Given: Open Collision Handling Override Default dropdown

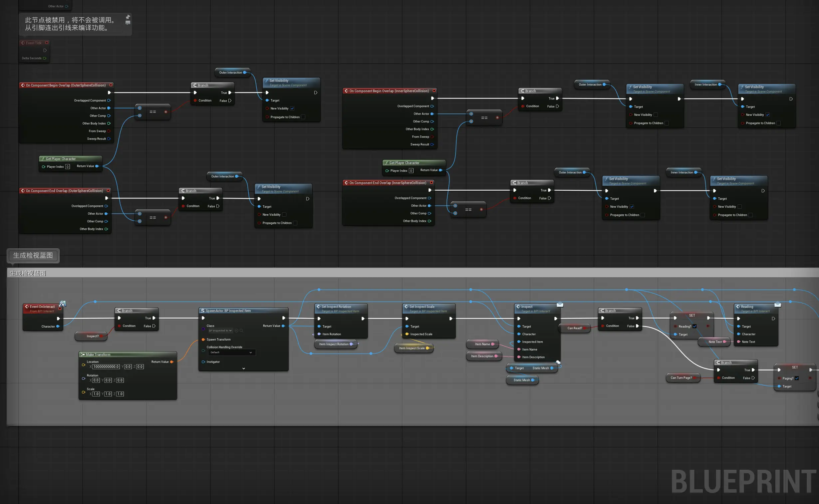Looking at the screenshot, I should coord(232,352).
